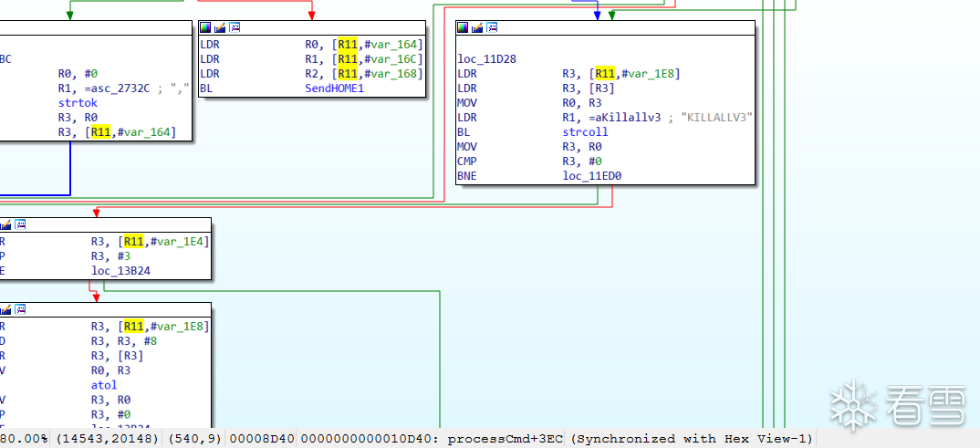Viewport: 980px width, 448px height.
Task: Click the 80.00% zoom status field
Action: click(26, 439)
